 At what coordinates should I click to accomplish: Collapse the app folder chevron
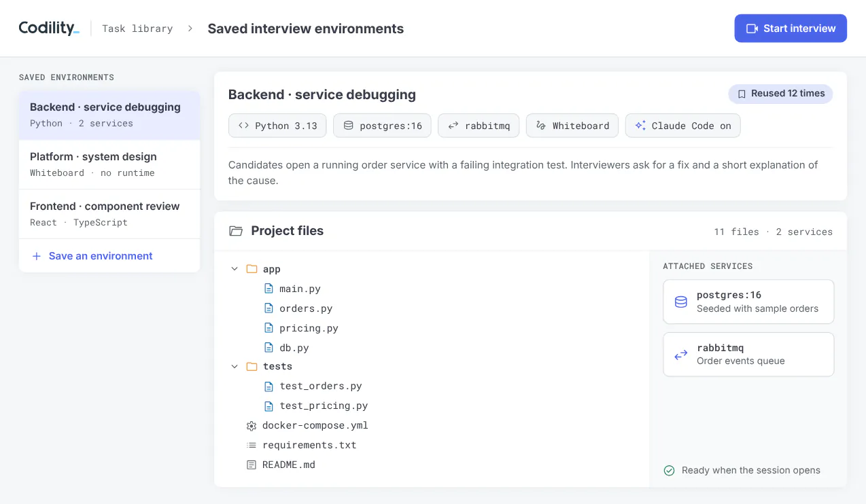coord(235,269)
